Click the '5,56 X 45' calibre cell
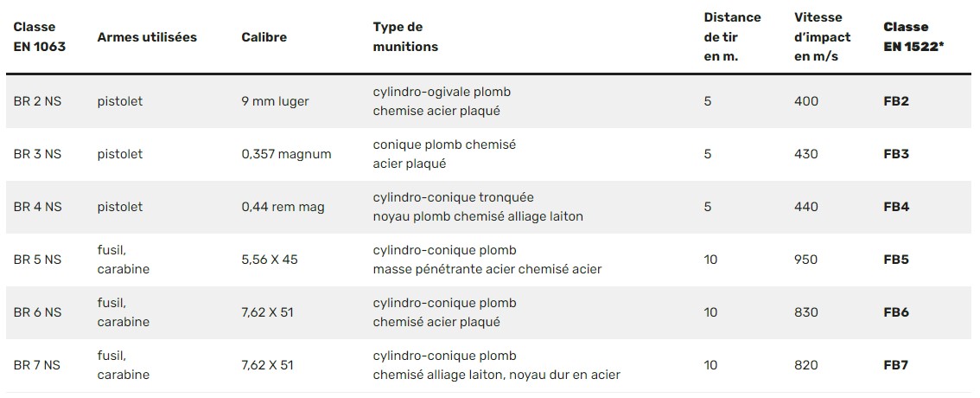The height and width of the screenshot is (398, 980). (270, 260)
